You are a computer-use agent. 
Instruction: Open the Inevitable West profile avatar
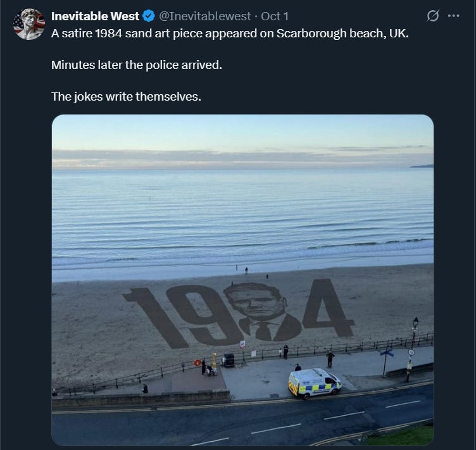pos(29,24)
